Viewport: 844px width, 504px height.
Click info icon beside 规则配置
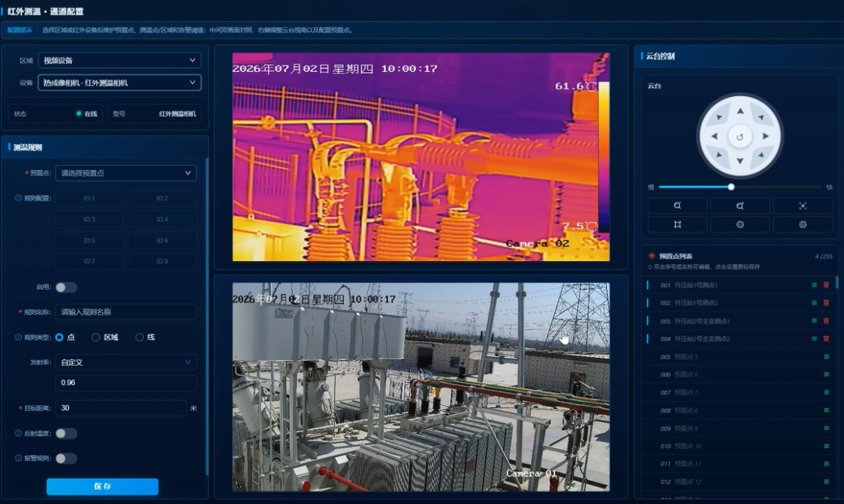(18, 198)
